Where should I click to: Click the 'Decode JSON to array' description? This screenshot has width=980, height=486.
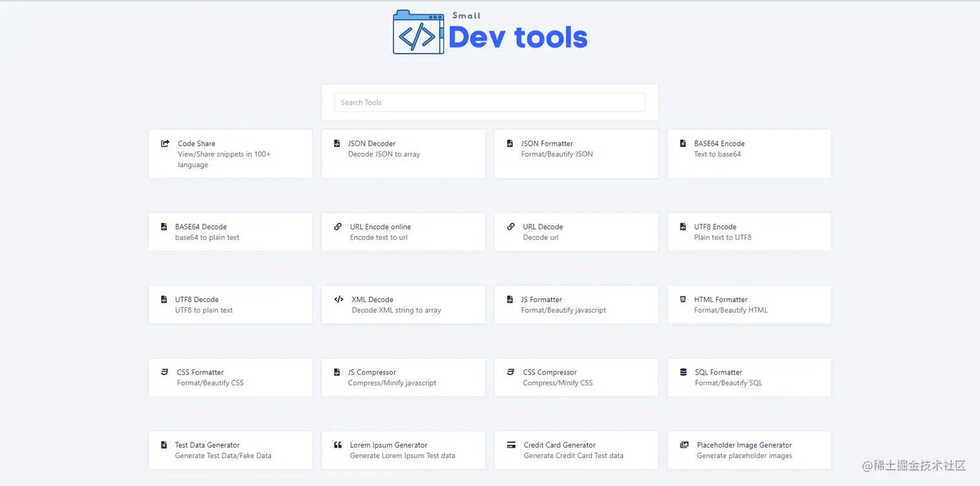384,154
